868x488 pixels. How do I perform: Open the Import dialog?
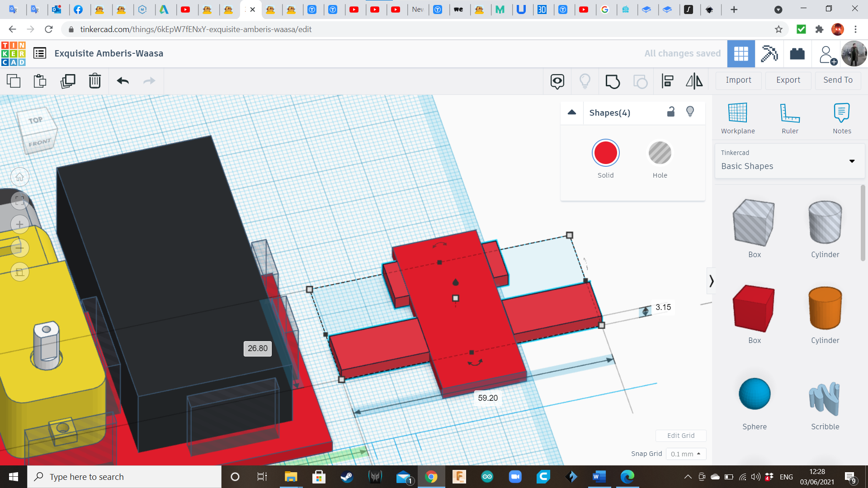point(738,80)
